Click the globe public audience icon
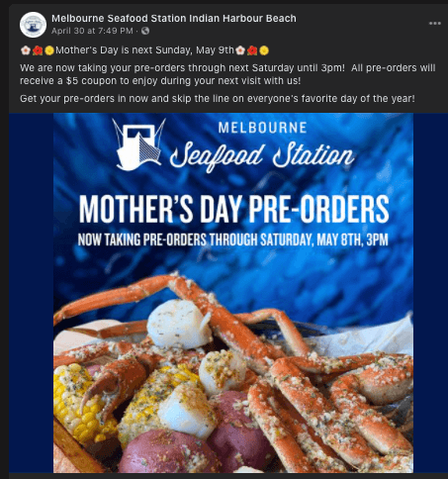 point(145,31)
